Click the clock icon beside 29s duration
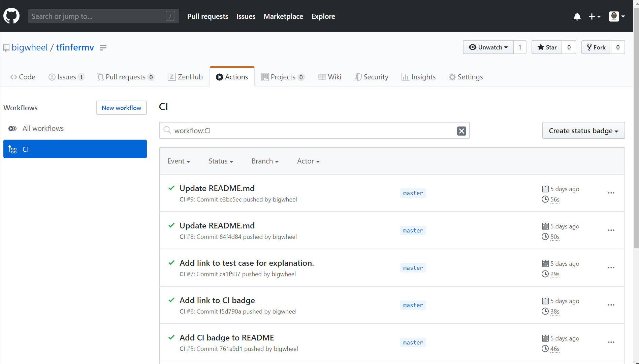The height and width of the screenshot is (364, 639). pyautogui.click(x=545, y=274)
